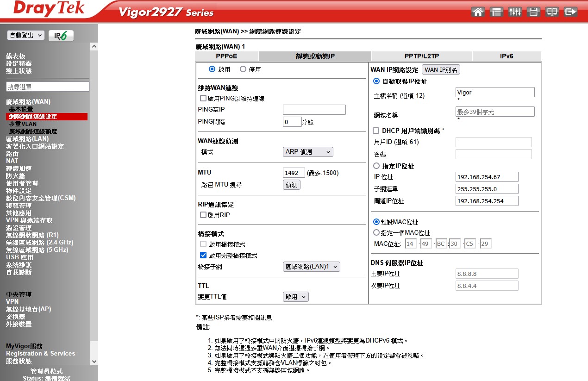Open the 自動登出 dropdown

click(x=26, y=35)
